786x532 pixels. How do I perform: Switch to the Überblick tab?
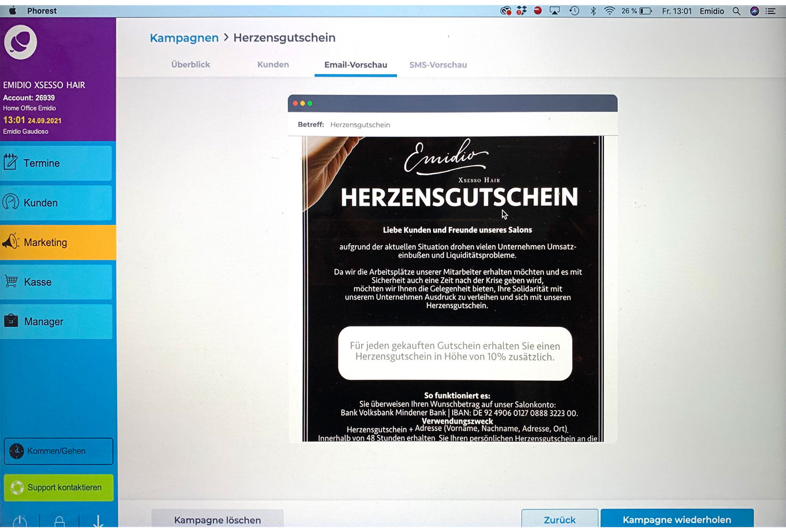[x=191, y=64]
